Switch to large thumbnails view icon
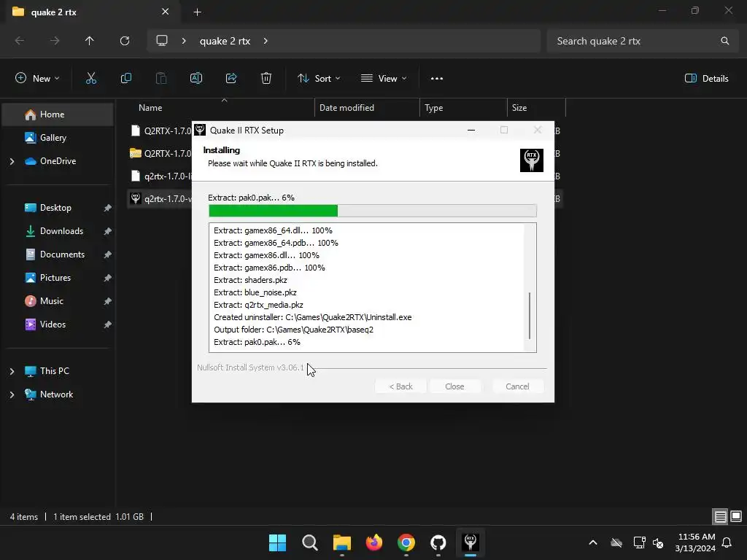Image resolution: width=747 pixels, height=560 pixels. pyautogui.click(x=736, y=516)
